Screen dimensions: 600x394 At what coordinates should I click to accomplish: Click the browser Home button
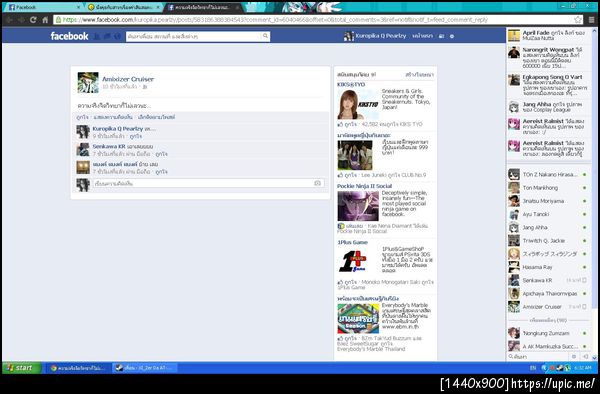point(45,20)
